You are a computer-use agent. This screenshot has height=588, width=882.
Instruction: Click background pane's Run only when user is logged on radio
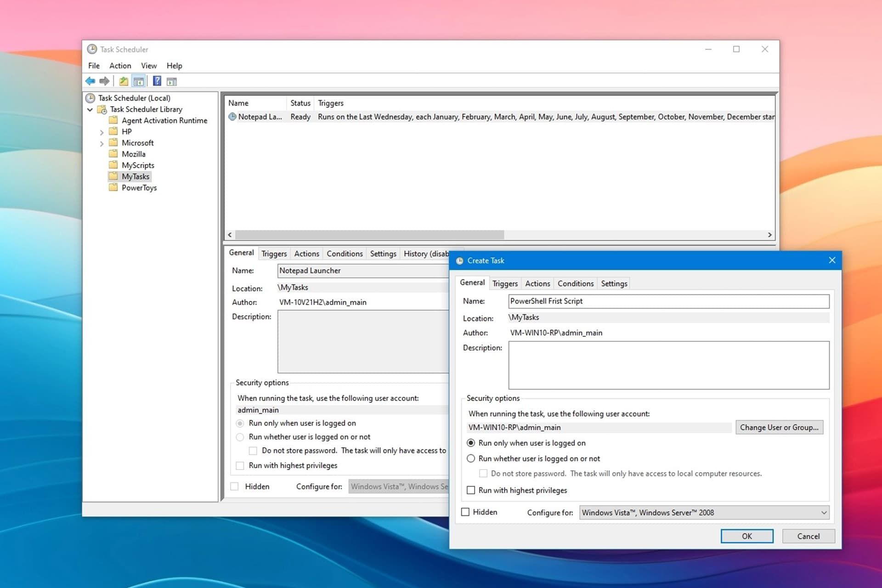(x=240, y=423)
